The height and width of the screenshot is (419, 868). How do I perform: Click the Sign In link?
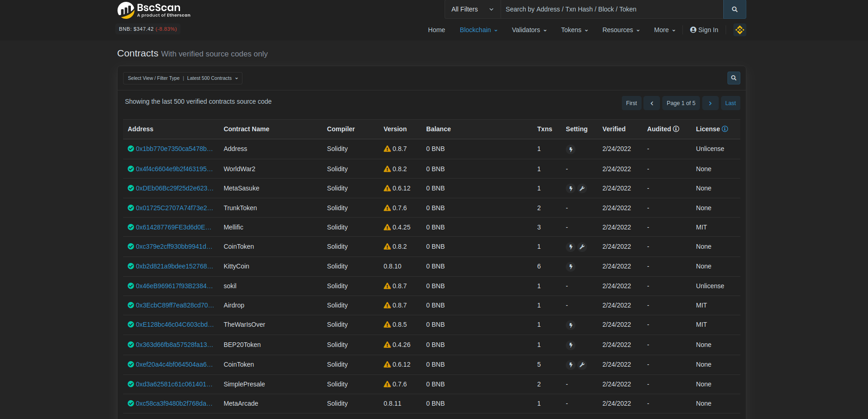point(704,30)
